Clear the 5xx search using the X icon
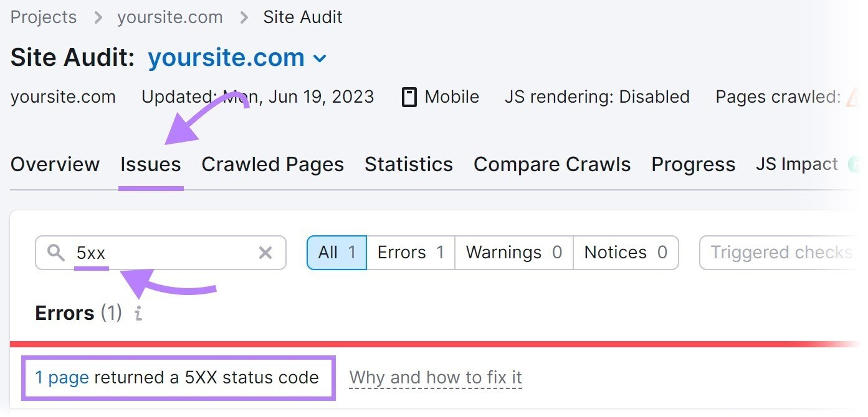The image size is (868, 417). 265,252
